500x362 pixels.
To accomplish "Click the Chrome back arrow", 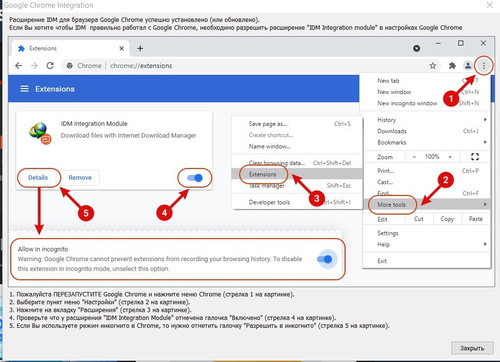I will [19, 66].
